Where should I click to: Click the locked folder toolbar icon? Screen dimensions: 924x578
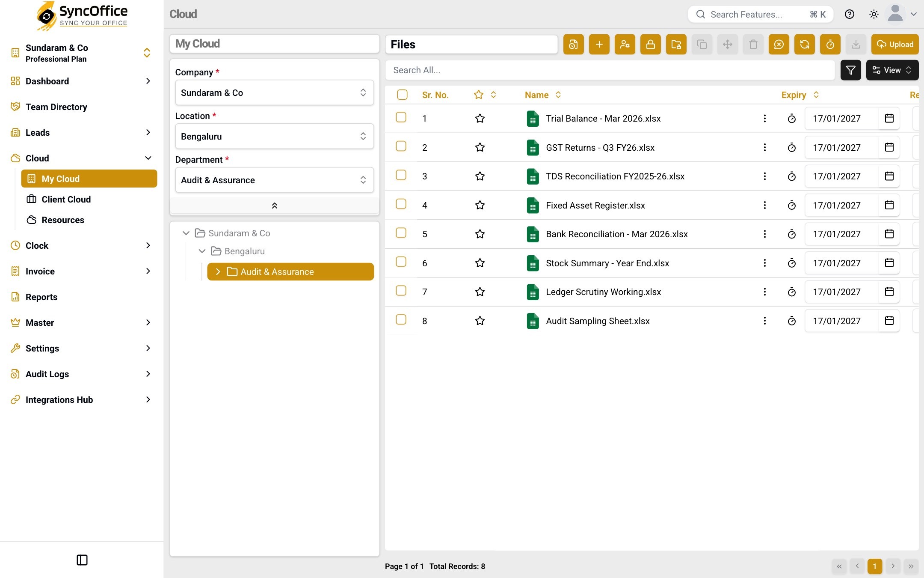pos(676,45)
